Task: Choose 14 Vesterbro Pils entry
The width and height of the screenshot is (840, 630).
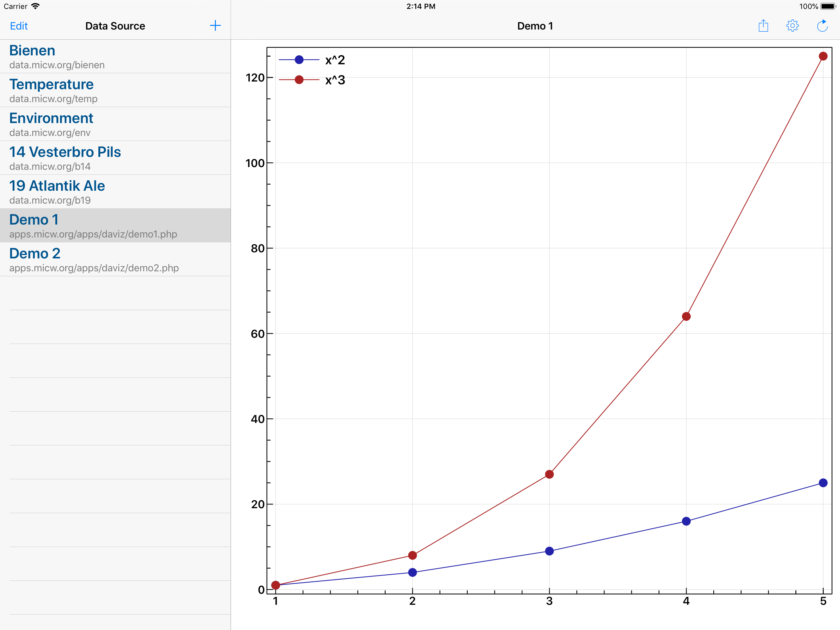Action: pos(115,158)
